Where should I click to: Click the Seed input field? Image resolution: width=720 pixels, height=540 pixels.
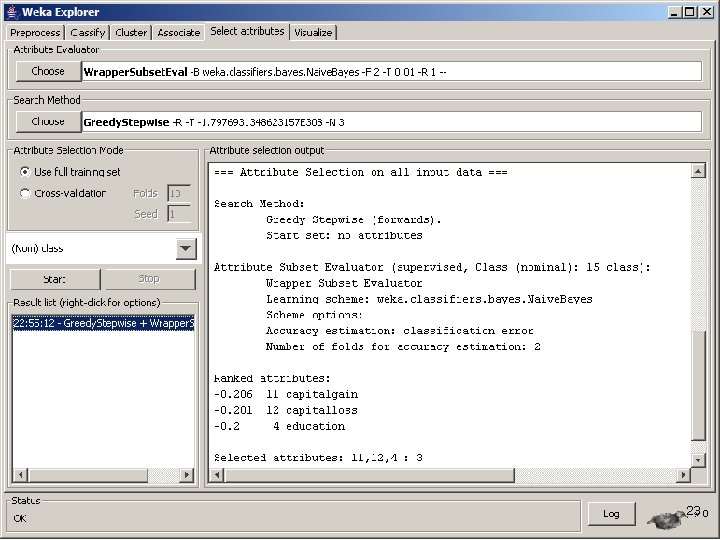(179, 214)
